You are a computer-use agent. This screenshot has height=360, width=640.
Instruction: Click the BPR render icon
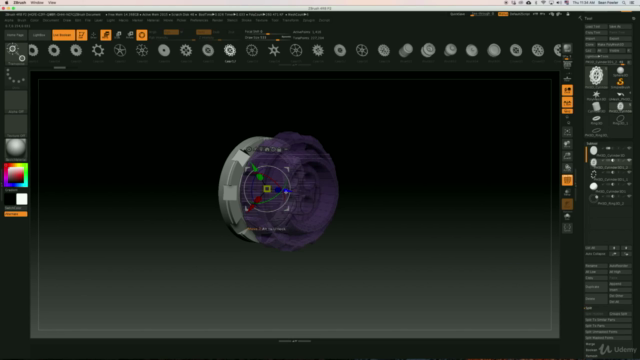tap(567, 48)
